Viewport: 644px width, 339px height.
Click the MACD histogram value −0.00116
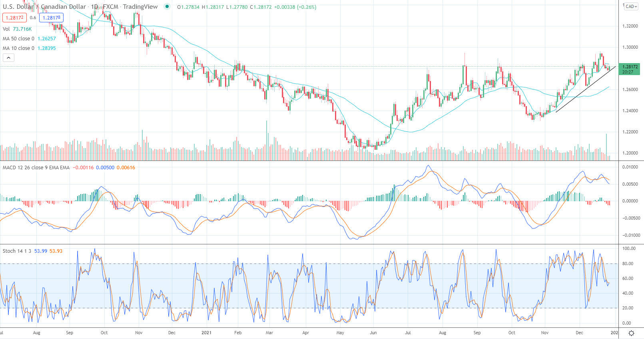tap(83, 168)
